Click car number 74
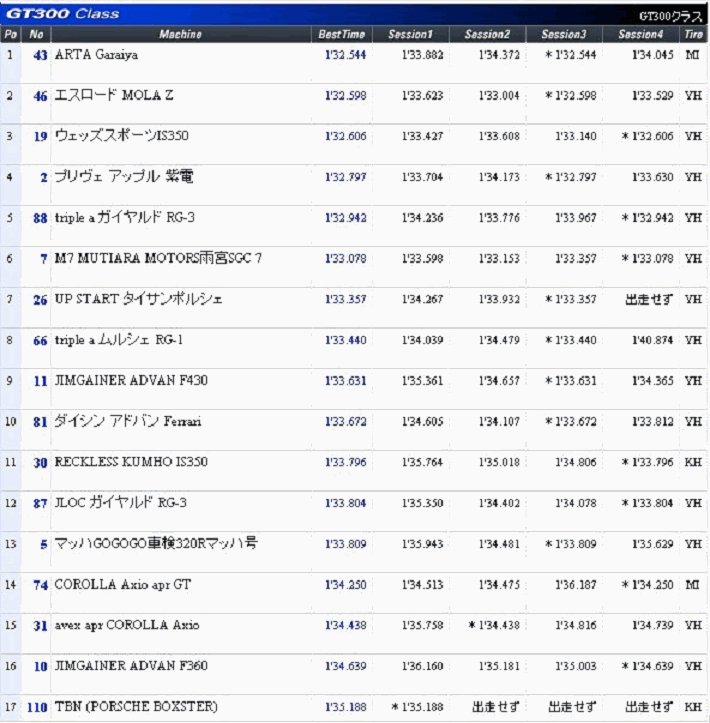 (40, 585)
